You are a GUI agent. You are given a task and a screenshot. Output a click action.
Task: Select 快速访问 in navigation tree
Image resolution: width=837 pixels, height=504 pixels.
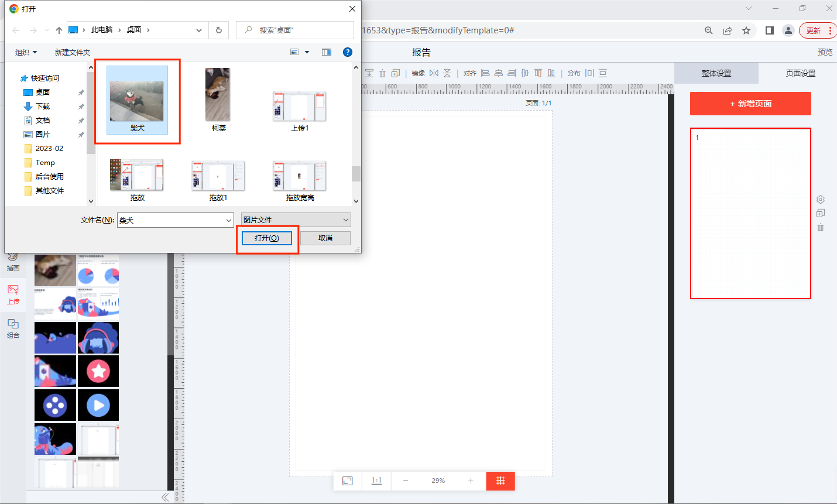[45, 78]
